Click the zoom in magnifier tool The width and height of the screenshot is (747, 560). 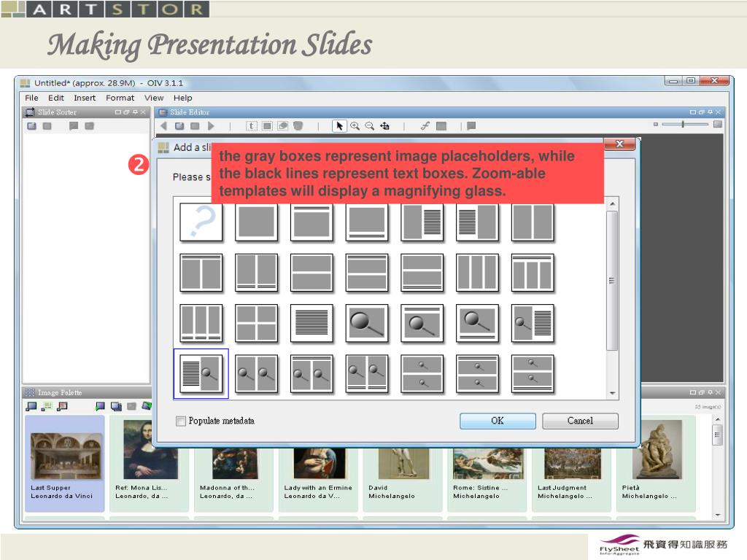tap(355, 125)
